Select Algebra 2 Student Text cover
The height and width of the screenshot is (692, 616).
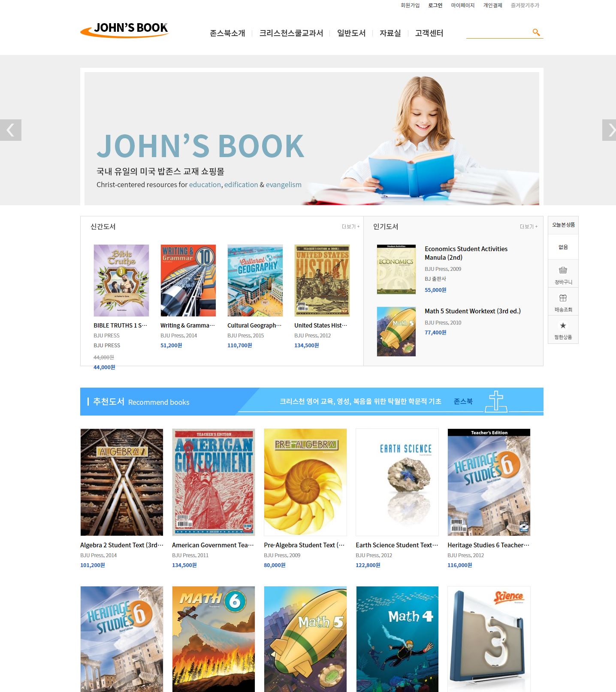click(122, 482)
